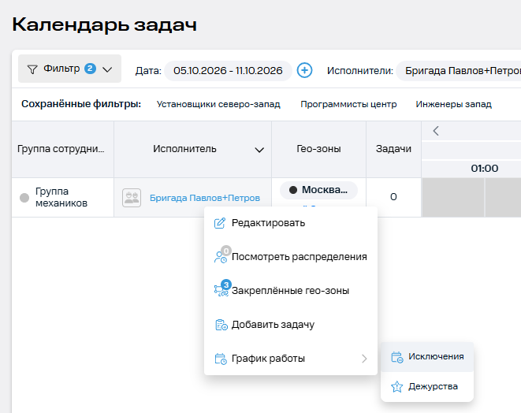Viewport: 521px width, 413px height.
Task: Click the Задачи column header
Action: pos(393,149)
